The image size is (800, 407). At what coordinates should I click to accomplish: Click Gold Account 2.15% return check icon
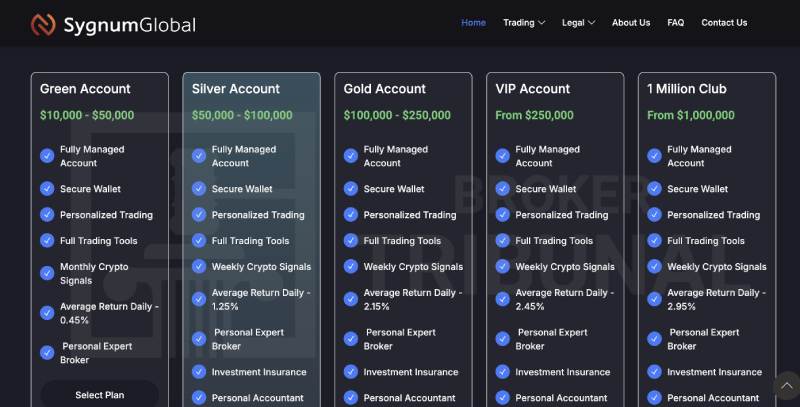351,299
